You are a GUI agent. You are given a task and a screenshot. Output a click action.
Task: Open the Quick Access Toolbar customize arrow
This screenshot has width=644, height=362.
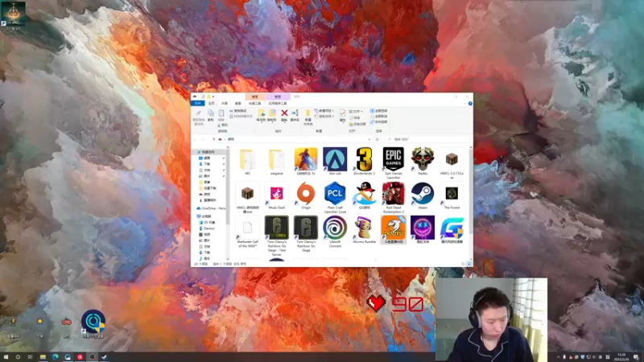tap(213, 97)
